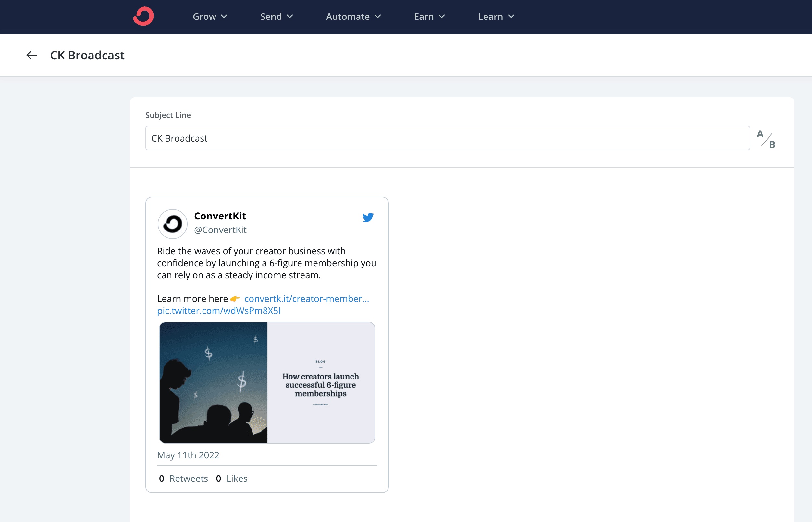
Task: Click the 0 Retweets count
Action: (183, 478)
